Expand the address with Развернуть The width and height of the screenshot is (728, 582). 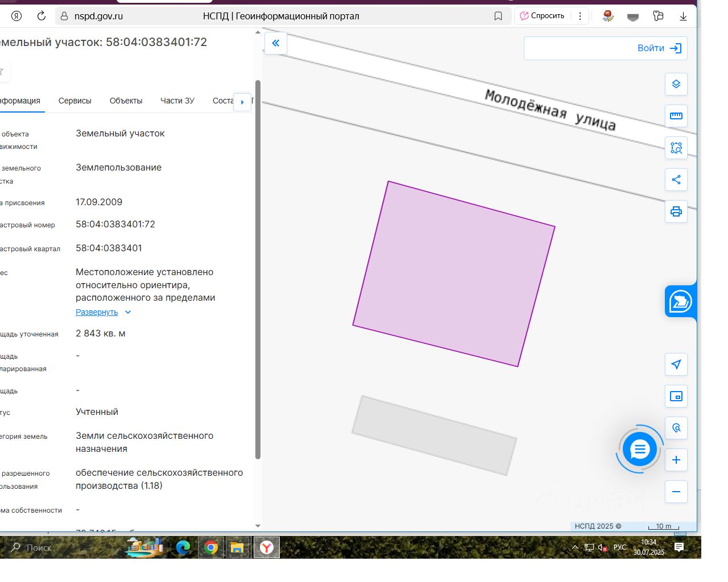tap(97, 312)
